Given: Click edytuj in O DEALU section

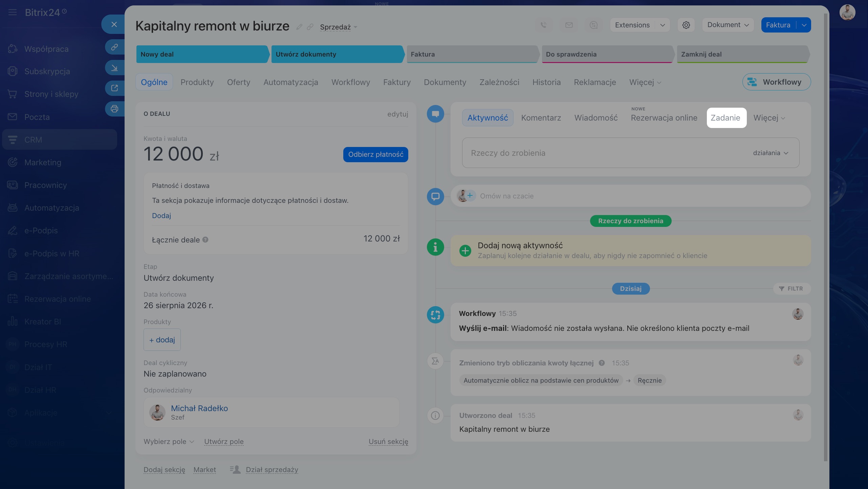Looking at the screenshot, I should 398,114.
